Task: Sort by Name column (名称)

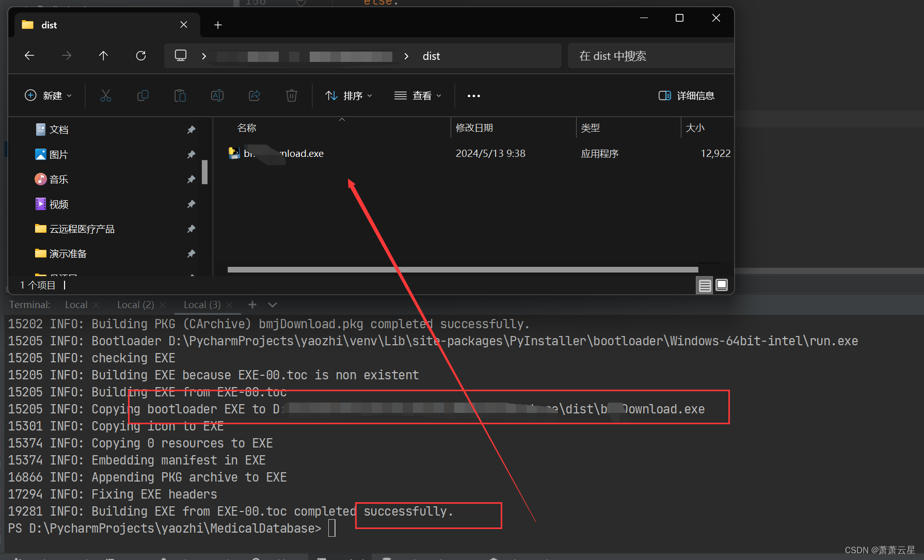Action: (247, 127)
